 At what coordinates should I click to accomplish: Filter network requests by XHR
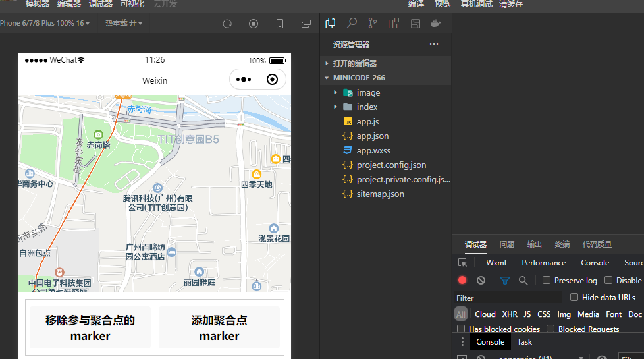pyautogui.click(x=510, y=314)
